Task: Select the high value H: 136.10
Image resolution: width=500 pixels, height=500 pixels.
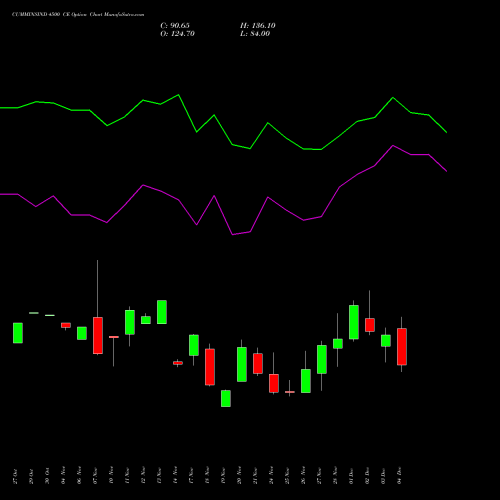Action: tap(258, 26)
